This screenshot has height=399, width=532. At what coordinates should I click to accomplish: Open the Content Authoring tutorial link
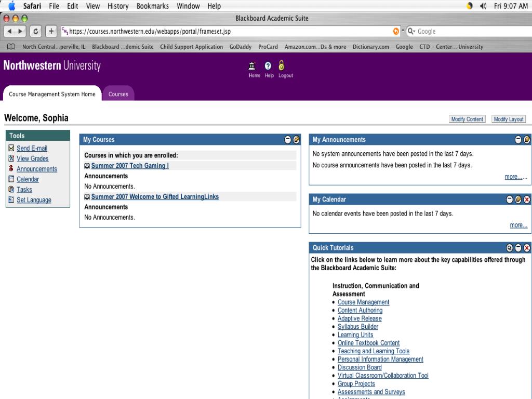click(x=360, y=310)
